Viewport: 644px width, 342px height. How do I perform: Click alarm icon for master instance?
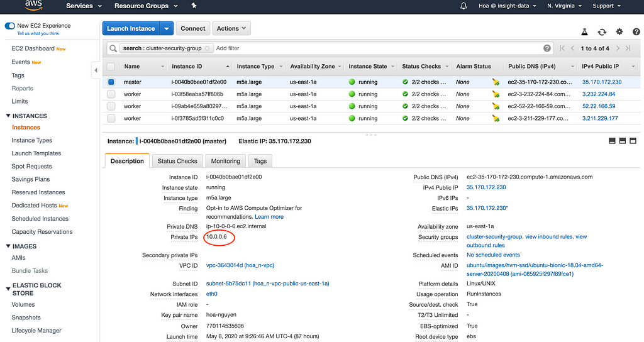[x=496, y=82]
